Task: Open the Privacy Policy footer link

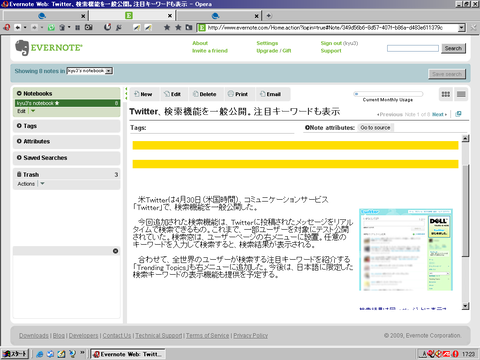Action: (x=250, y=335)
